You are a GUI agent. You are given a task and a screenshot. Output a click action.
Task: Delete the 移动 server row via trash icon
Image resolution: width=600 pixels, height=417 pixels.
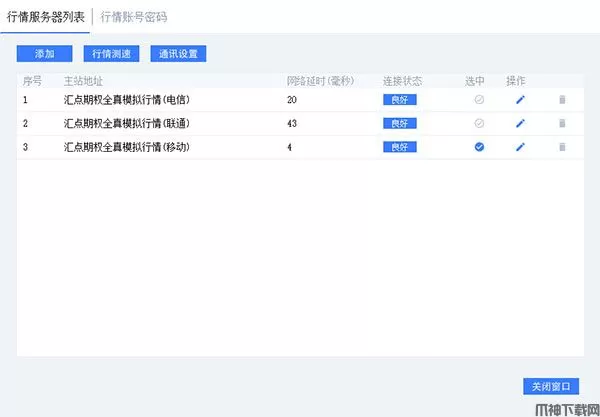tap(562, 147)
